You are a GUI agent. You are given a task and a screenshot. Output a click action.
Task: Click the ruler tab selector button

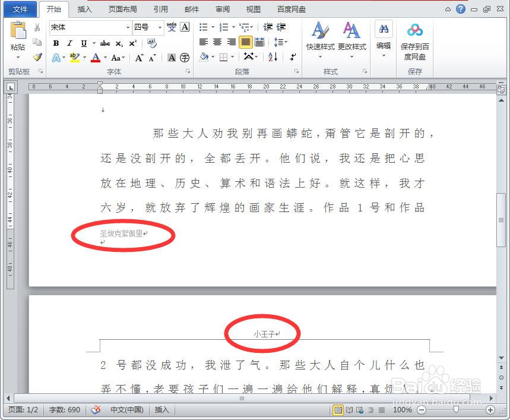click(x=11, y=87)
